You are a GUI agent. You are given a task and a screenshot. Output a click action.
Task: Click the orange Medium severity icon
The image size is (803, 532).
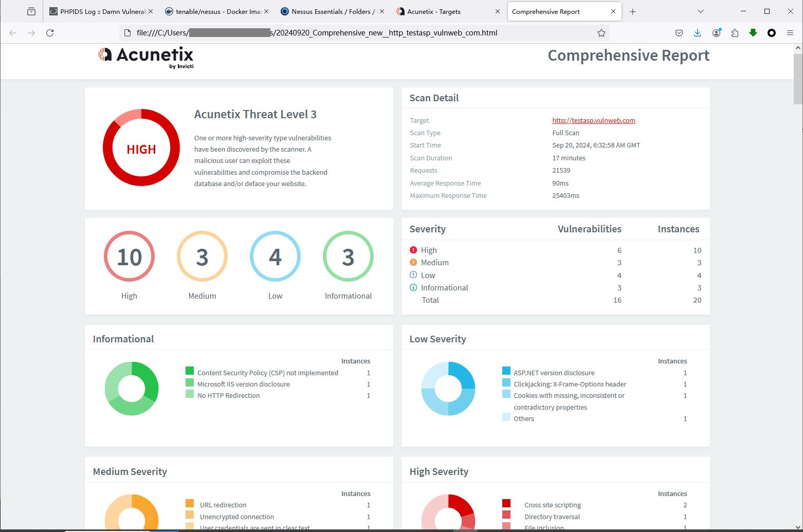click(x=413, y=262)
